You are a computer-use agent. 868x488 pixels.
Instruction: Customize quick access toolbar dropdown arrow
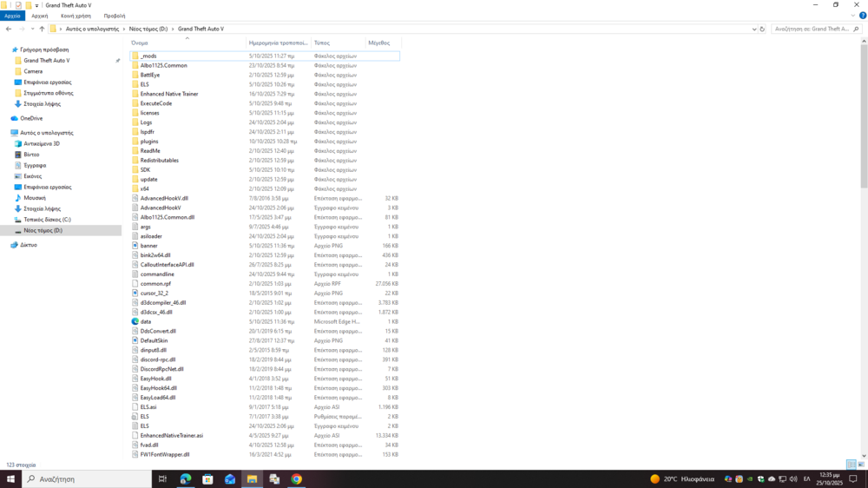tap(37, 5)
